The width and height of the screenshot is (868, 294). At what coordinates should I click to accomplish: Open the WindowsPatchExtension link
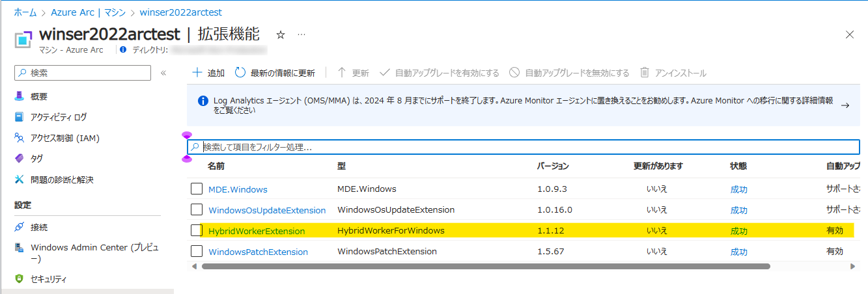tap(258, 252)
